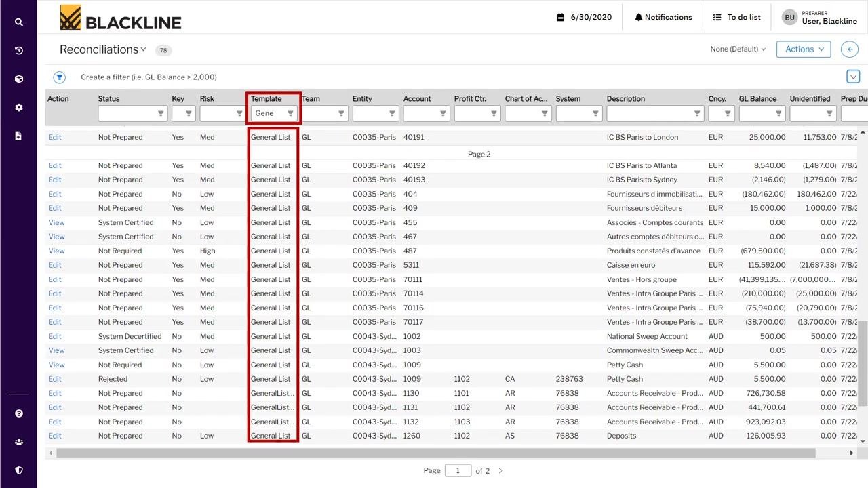Click the horizontal scrollbar of the grid
Image resolution: width=868 pixels, height=488 pixels.
click(x=435, y=453)
